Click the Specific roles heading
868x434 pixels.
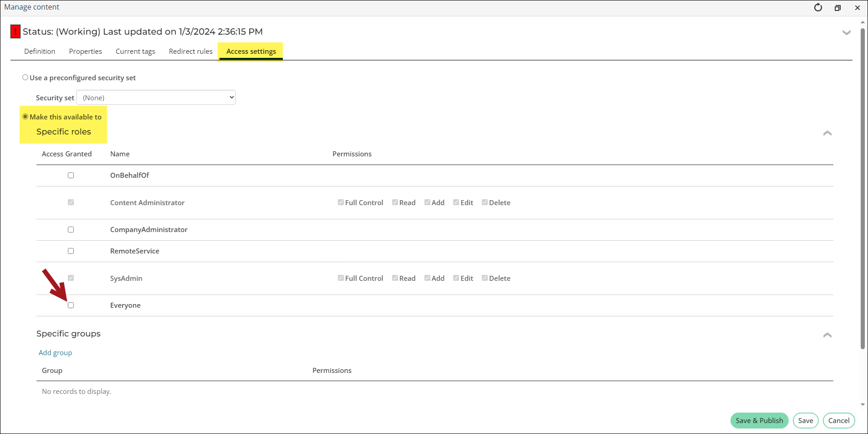(64, 132)
